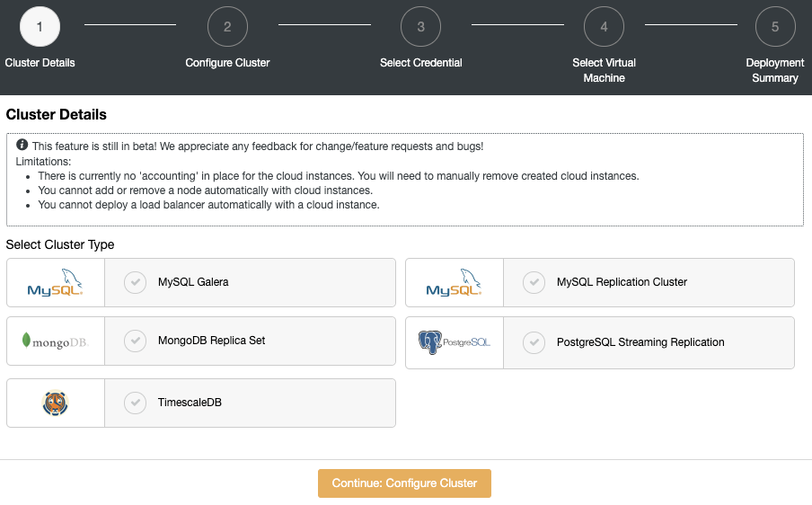This screenshot has height=505, width=812.
Task: Click Continue: Configure Cluster button
Action: pyautogui.click(x=404, y=483)
